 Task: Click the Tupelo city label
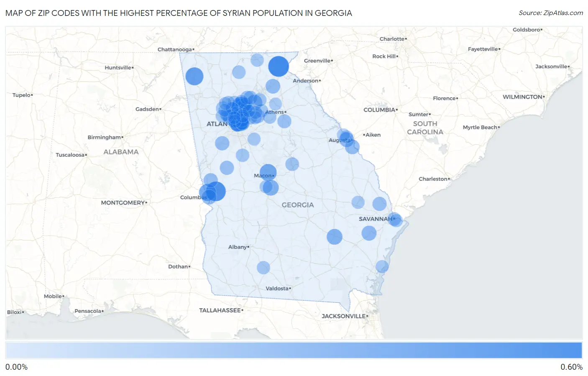coord(21,95)
